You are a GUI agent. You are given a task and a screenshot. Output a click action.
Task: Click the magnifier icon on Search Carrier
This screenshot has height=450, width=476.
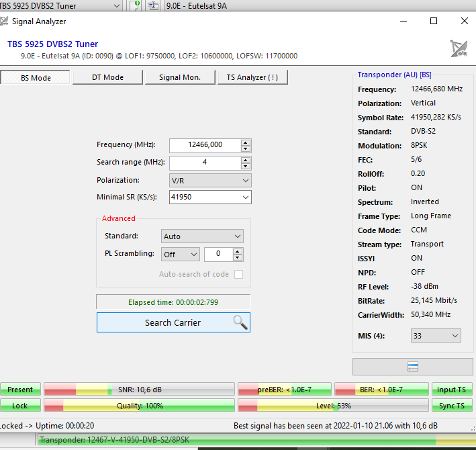(240, 322)
